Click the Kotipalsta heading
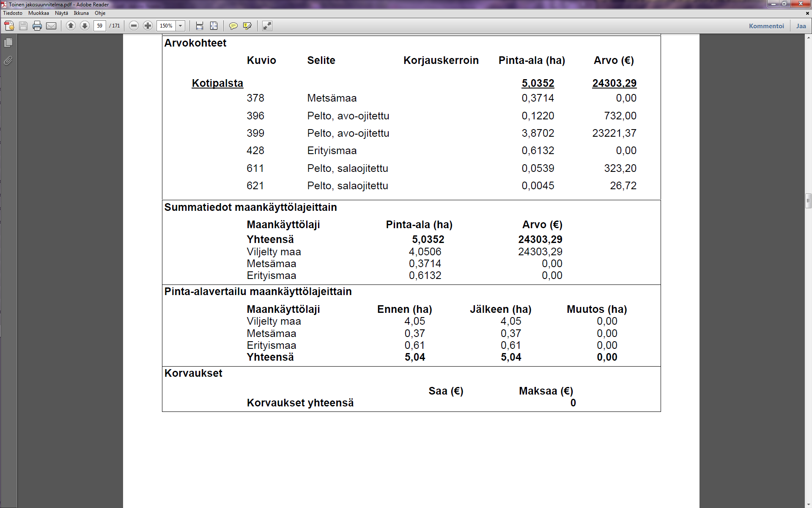Screen dimensions: 812x508 [217, 83]
